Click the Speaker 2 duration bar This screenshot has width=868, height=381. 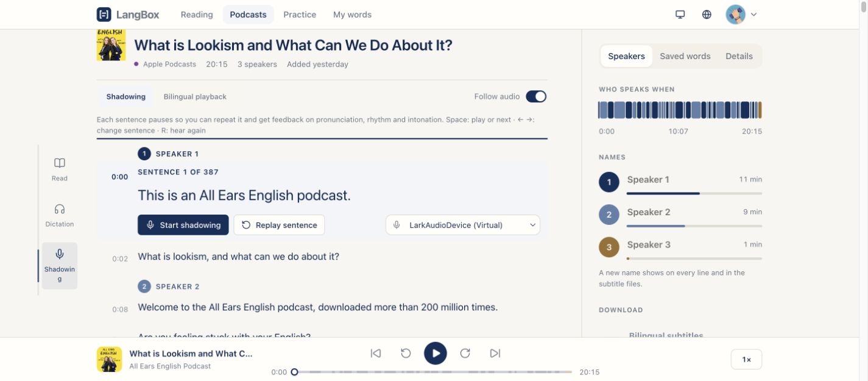pos(694,226)
